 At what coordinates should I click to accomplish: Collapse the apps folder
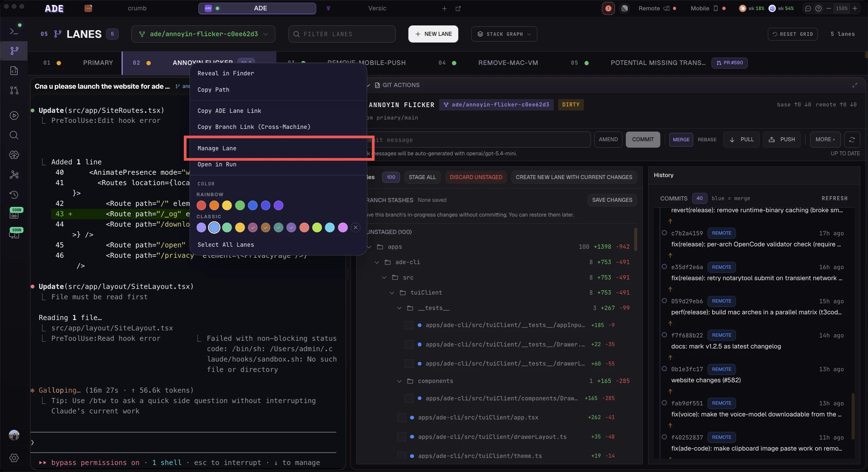[x=369, y=247]
